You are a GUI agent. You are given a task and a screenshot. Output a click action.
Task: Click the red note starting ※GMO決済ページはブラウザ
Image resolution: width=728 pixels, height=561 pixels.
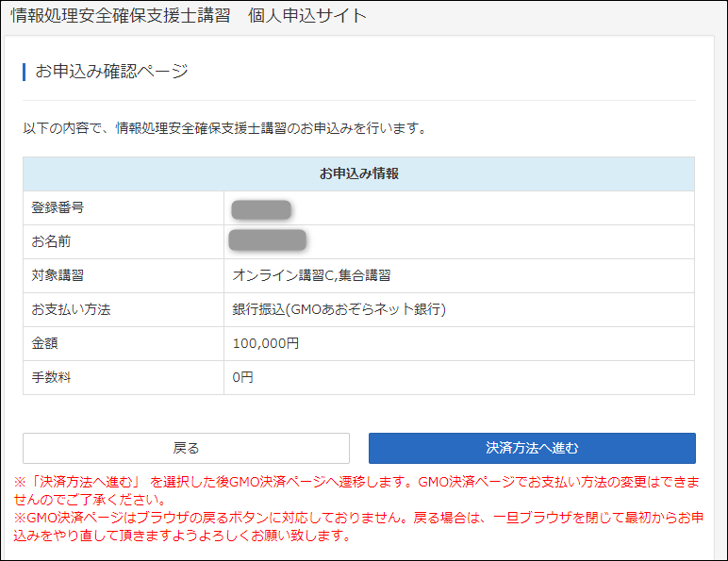[x=358, y=526]
